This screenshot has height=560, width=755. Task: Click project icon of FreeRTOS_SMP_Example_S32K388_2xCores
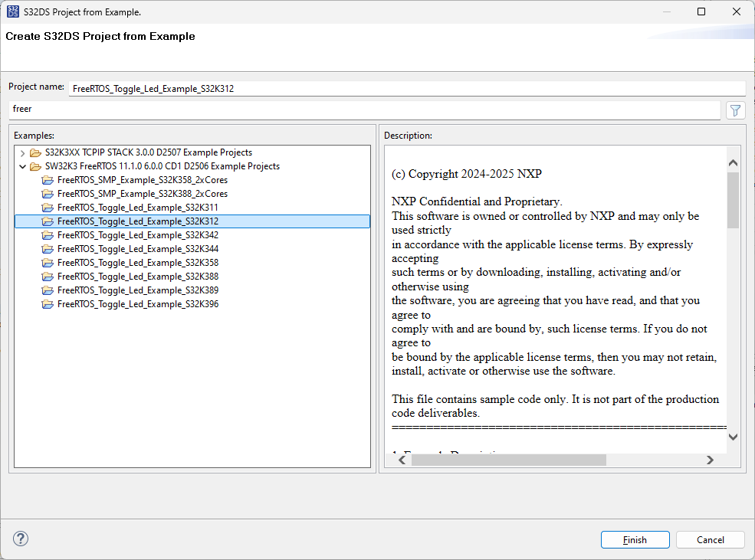[48, 194]
